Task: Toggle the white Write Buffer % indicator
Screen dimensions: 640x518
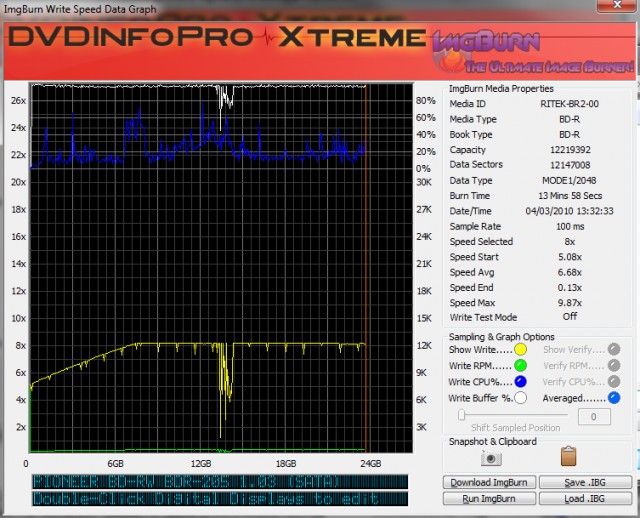Action: (520, 398)
